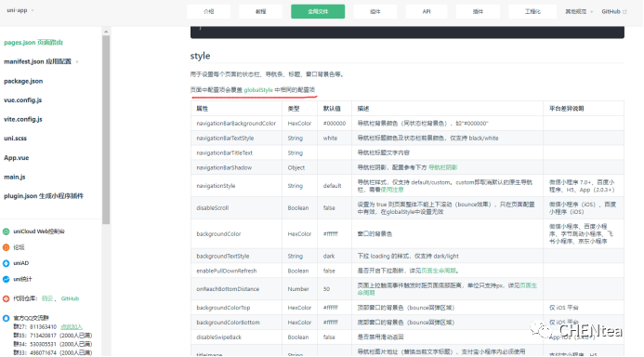This screenshot has height=357, width=644.
Task: Click the disableScroll property cell
Action: [x=236, y=208]
